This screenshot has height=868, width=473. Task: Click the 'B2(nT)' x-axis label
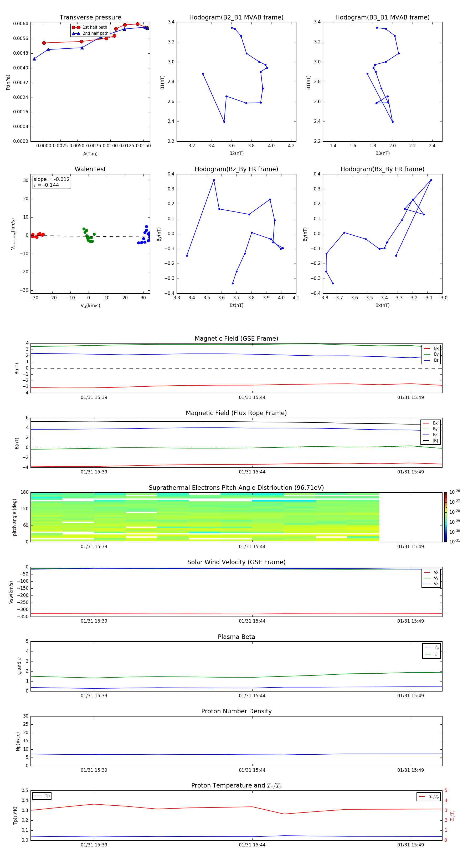point(236,153)
